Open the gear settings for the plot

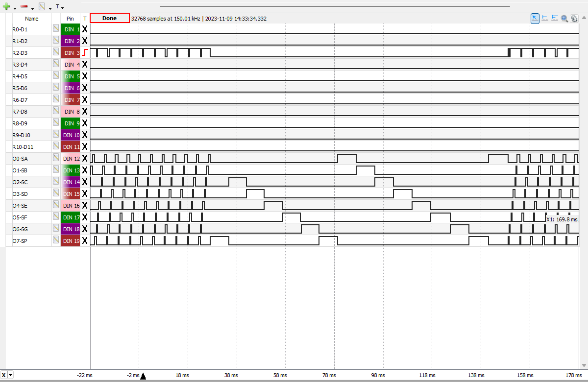tap(574, 18)
